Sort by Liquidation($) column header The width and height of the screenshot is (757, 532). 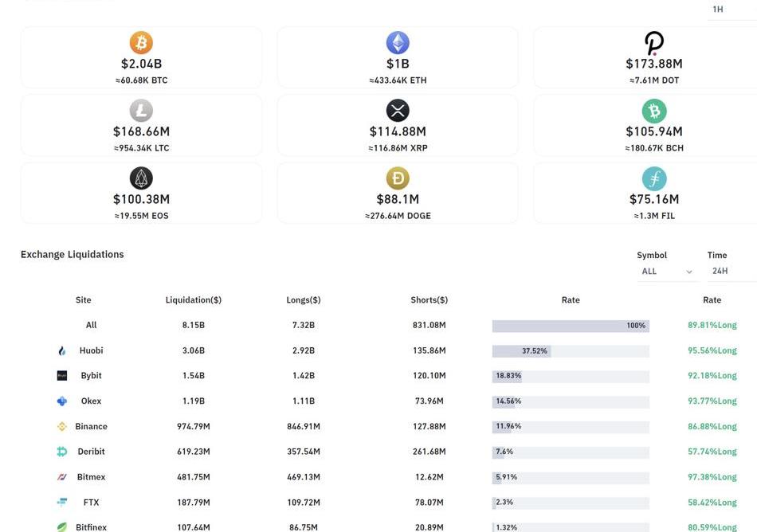tap(193, 300)
